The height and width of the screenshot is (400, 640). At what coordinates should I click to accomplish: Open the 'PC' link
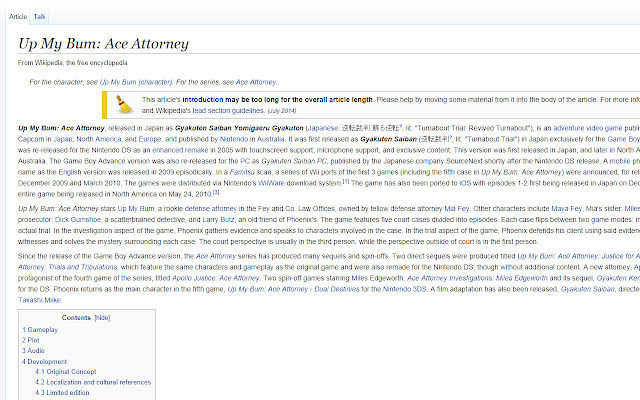tap(245, 161)
